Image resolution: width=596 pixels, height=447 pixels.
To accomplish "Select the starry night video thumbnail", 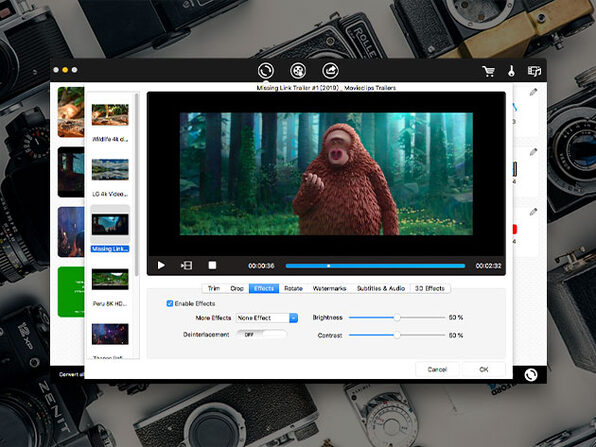I will tap(110, 334).
